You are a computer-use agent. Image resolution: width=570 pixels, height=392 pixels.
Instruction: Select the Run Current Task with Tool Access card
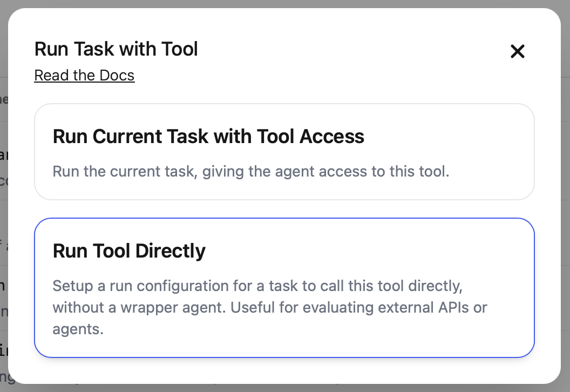[x=284, y=152]
